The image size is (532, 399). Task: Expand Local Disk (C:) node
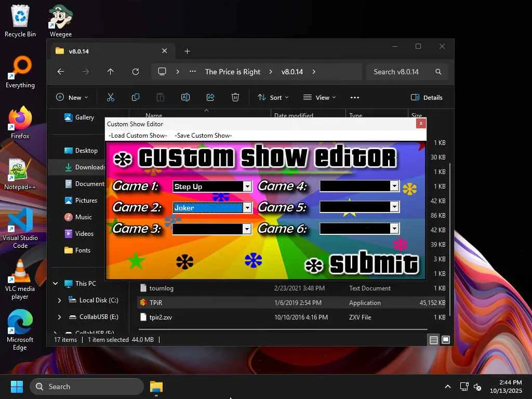(59, 300)
